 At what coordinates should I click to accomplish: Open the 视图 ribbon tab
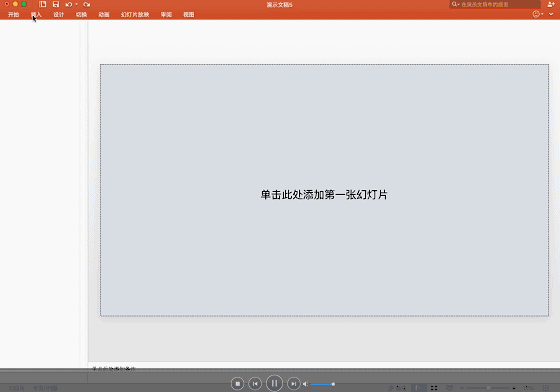[189, 15]
